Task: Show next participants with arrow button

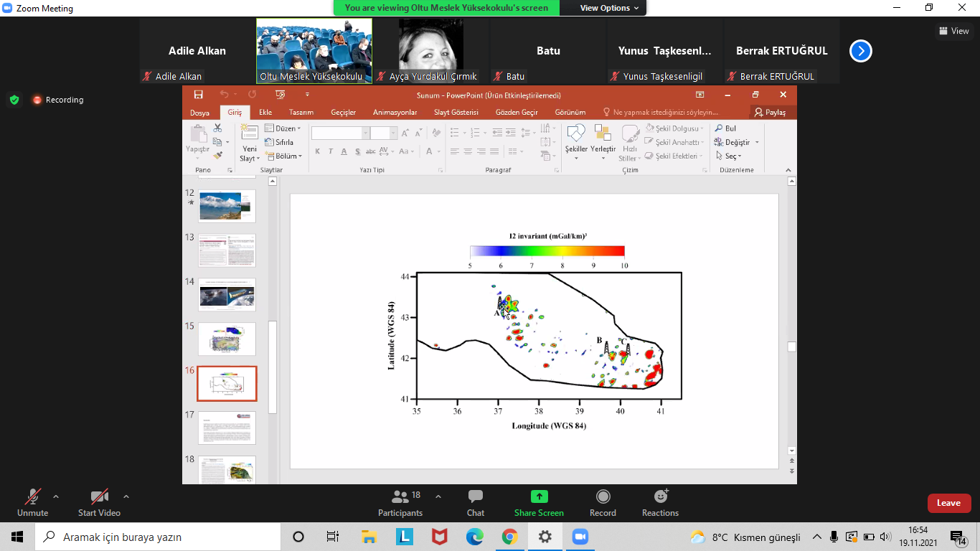Action: [861, 51]
